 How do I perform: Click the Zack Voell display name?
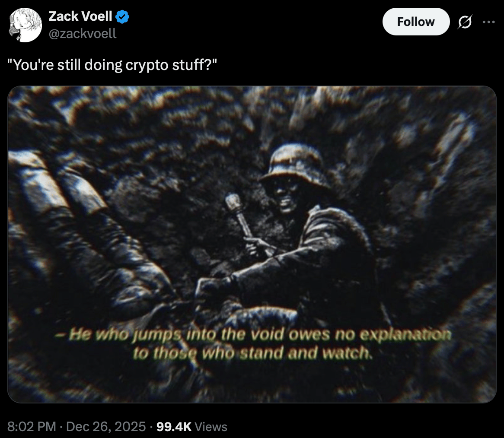point(80,16)
